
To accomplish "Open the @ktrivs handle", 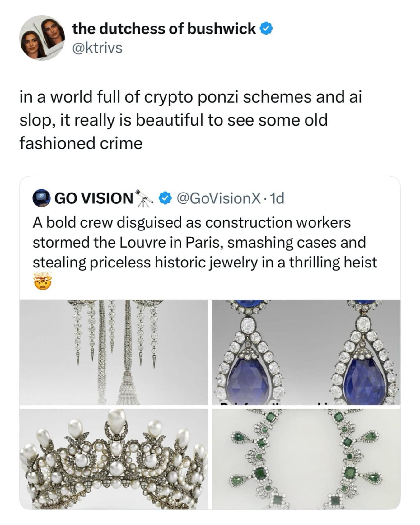I will pyautogui.click(x=97, y=48).
